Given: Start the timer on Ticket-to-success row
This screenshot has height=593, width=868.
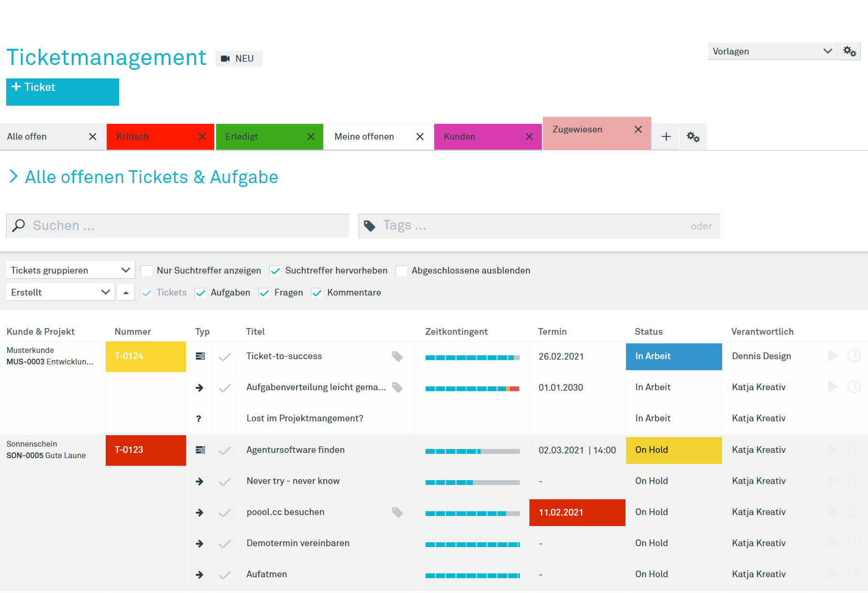Looking at the screenshot, I should [x=833, y=356].
